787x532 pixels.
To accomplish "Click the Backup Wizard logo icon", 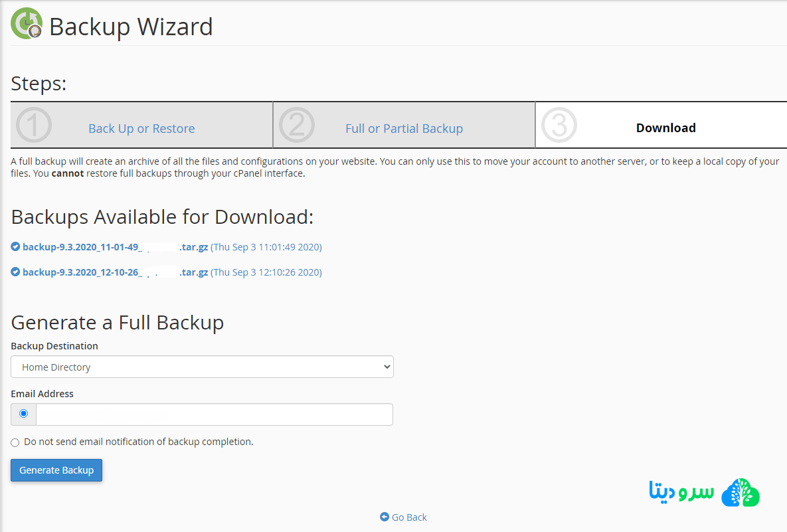I will [27, 24].
